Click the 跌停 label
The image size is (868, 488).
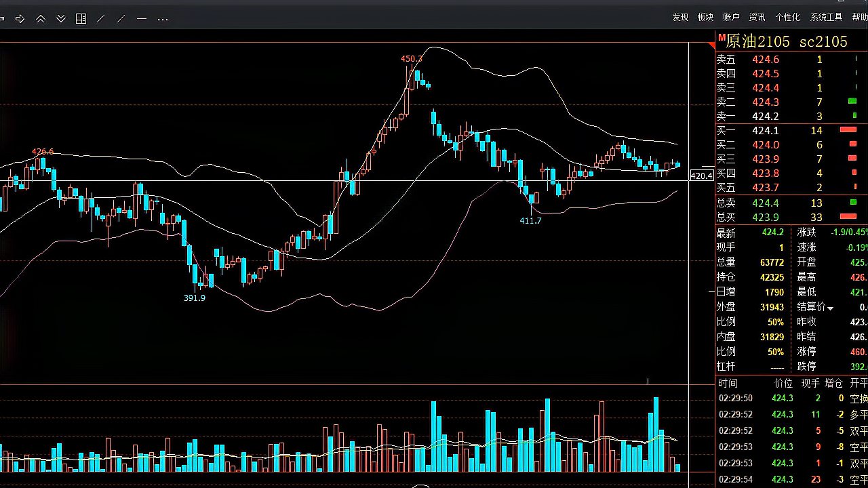[806, 367]
